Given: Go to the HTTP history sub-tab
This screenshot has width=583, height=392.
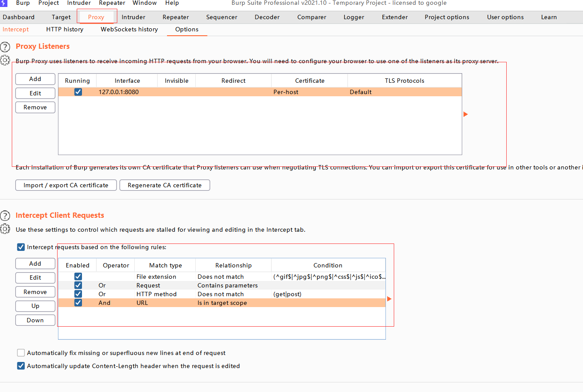Looking at the screenshot, I should click(65, 29).
